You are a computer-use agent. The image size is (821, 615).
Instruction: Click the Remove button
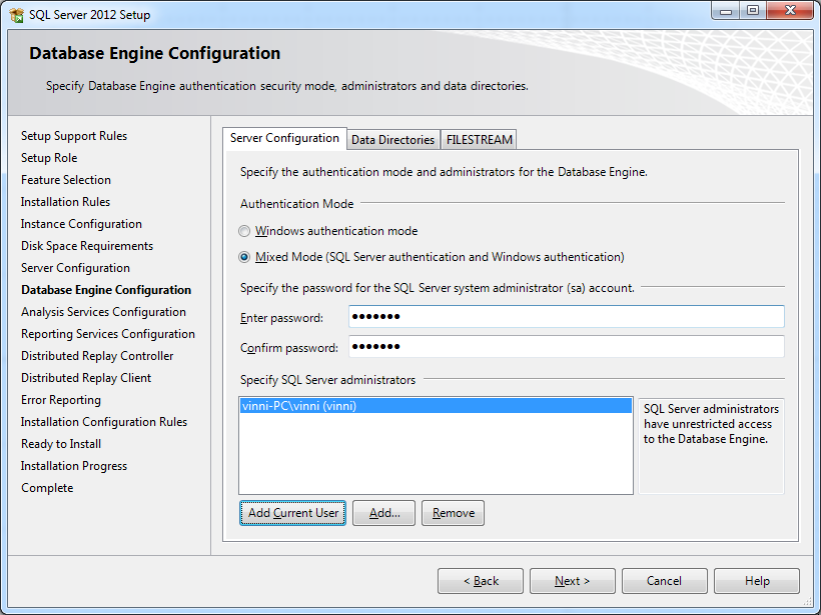(x=453, y=513)
